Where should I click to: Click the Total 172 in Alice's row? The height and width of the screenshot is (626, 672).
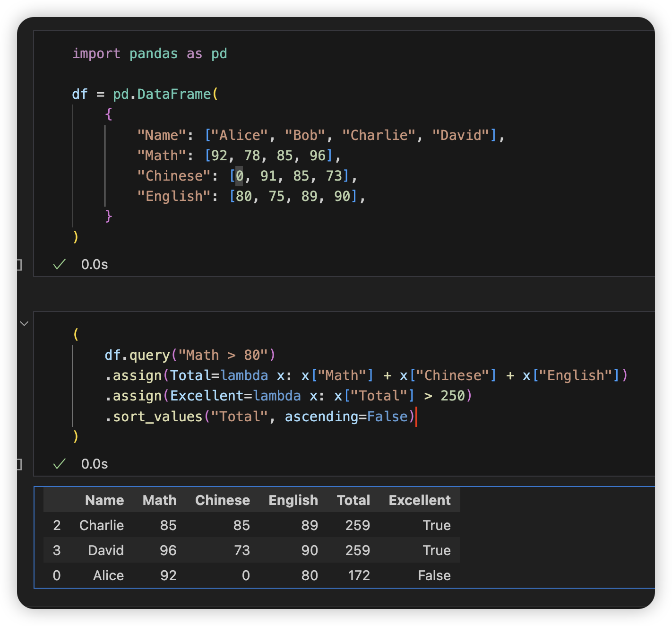[x=359, y=575]
